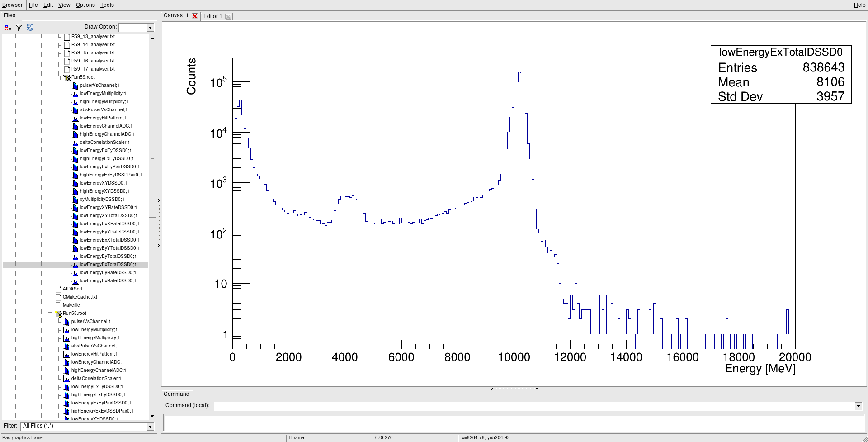
Task: Open the Help menu
Action: [x=859, y=5]
